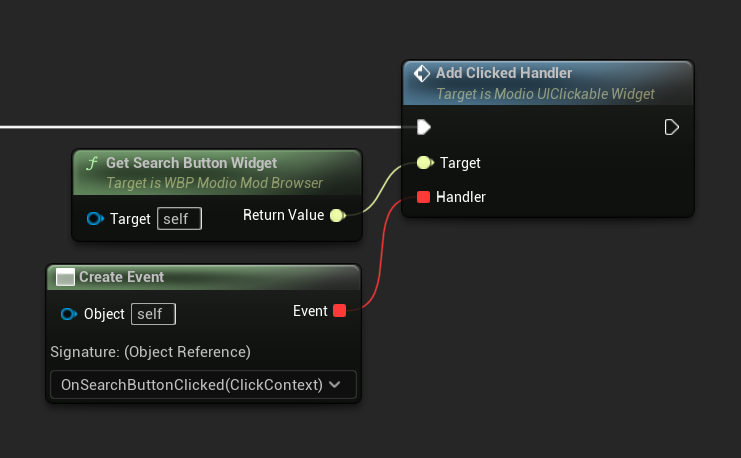Click the Add Clicked Handler output execution pin
741x458 pixels.
click(672, 127)
